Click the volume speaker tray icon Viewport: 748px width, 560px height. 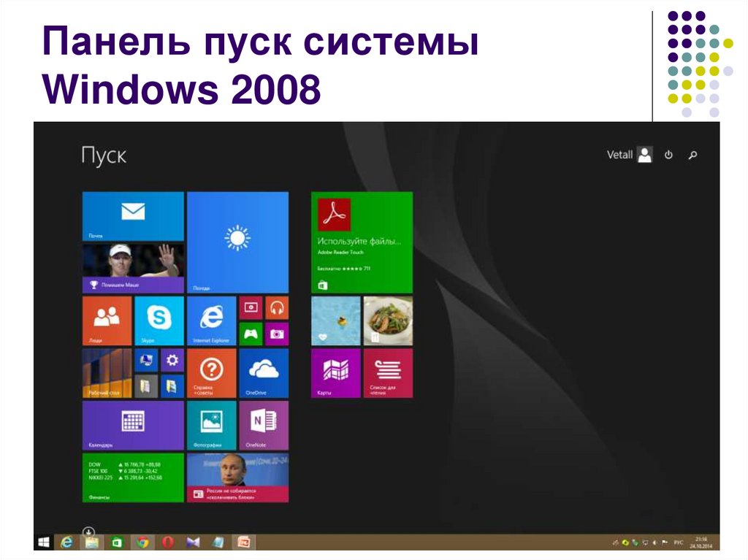point(655,542)
